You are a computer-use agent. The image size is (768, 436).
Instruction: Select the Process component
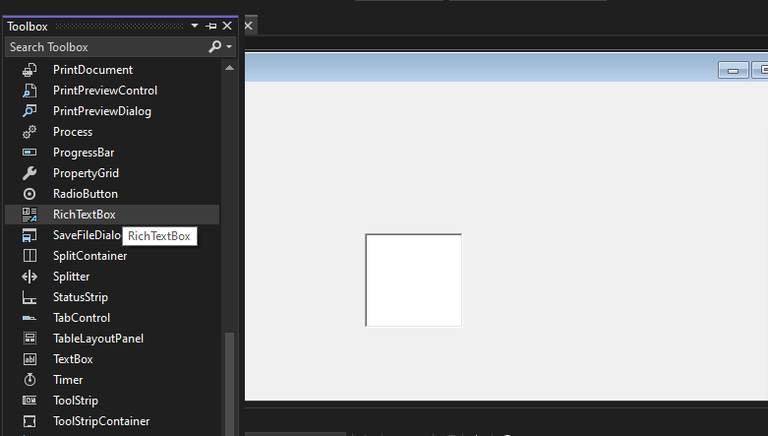point(112,132)
